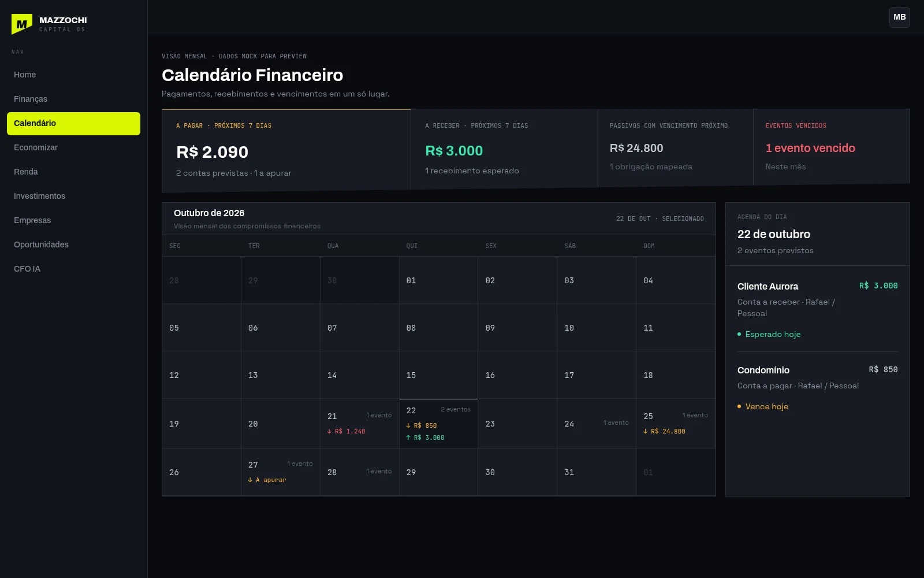Open Oportunidades in the sidebar
The image size is (924, 578).
click(73, 244)
